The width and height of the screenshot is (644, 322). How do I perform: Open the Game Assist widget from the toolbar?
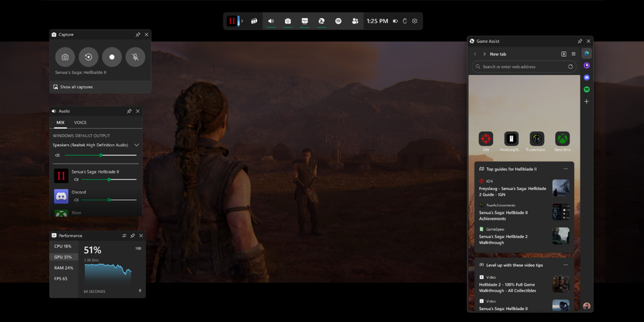click(321, 21)
